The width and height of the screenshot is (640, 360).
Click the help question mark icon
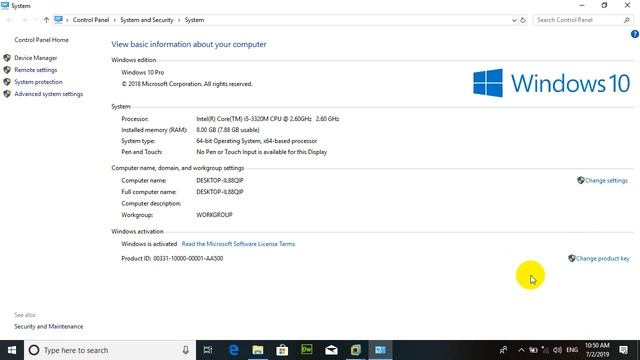634,34
